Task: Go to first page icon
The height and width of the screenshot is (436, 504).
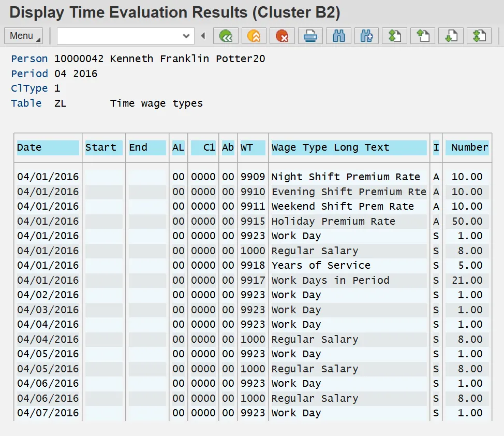Action: [395, 36]
